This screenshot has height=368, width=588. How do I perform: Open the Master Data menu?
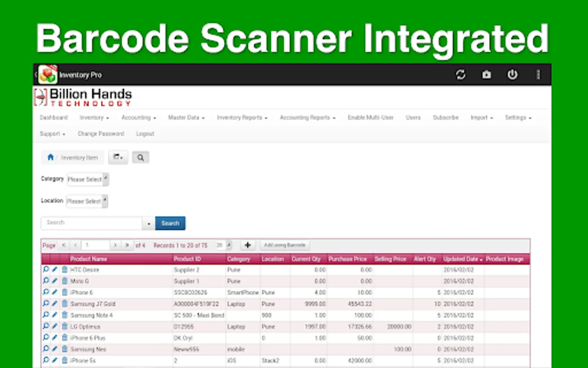186,118
